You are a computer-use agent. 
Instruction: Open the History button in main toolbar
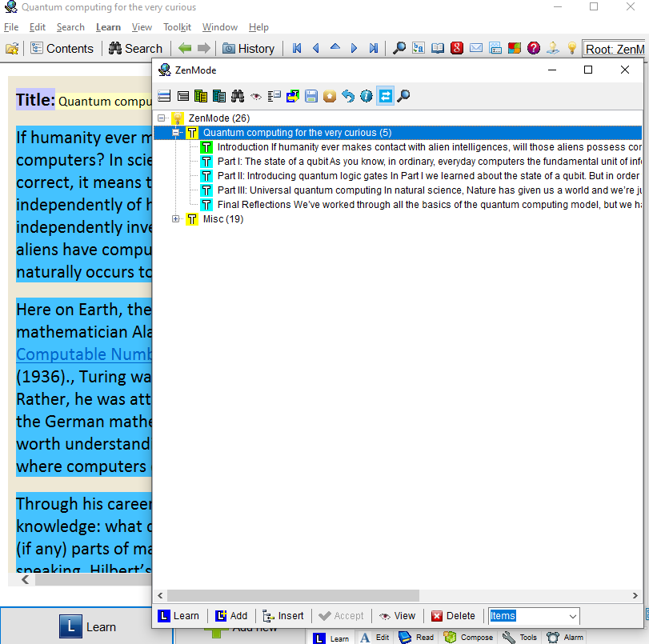pos(248,49)
